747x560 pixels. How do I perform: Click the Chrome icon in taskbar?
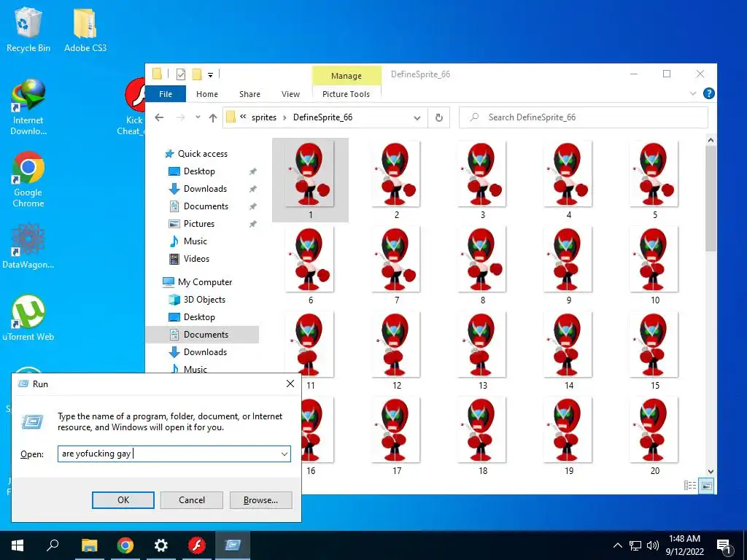pyautogui.click(x=125, y=545)
